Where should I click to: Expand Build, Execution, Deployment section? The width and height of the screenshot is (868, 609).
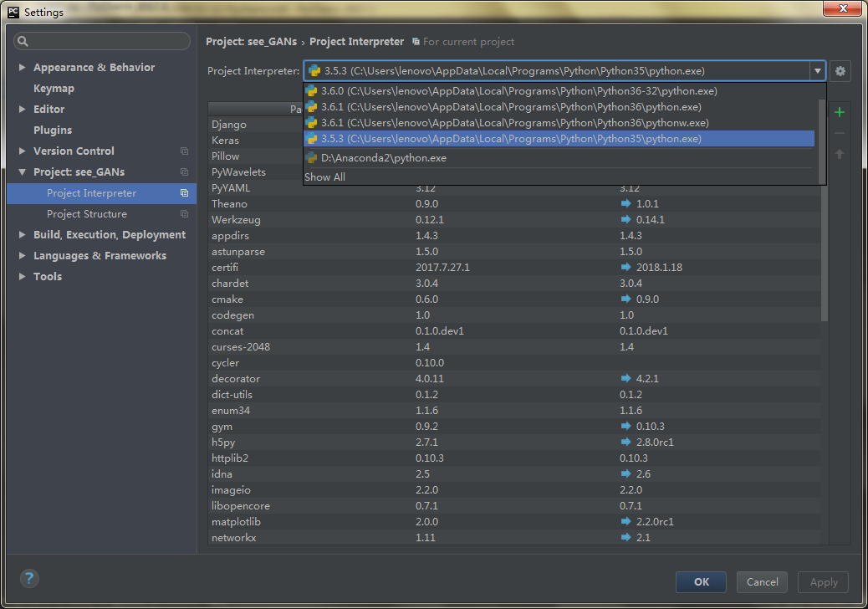coord(22,235)
